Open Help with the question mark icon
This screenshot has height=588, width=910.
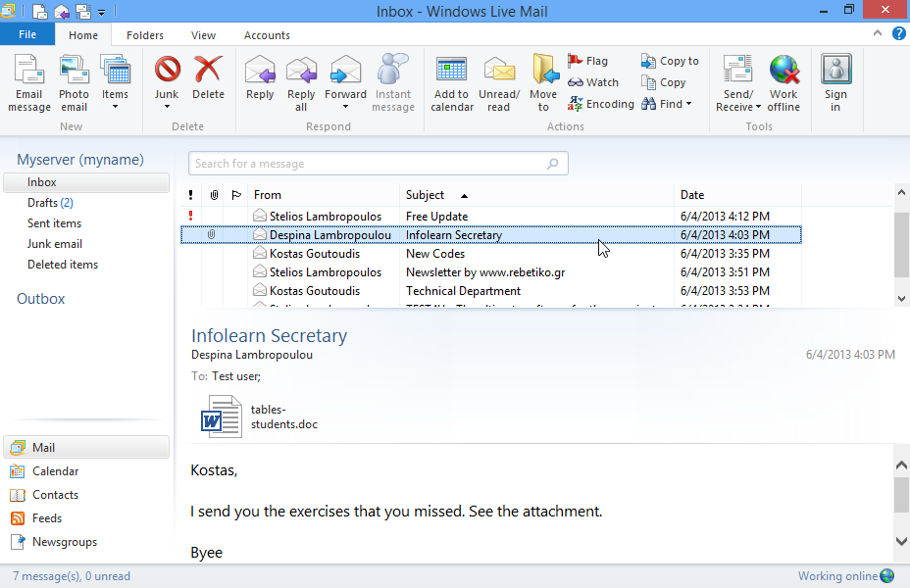click(x=899, y=33)
